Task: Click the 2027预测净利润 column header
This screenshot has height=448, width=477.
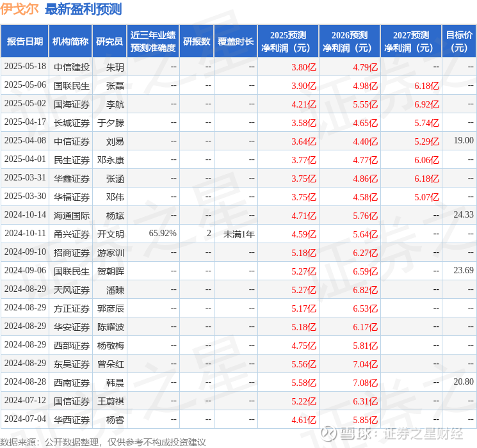Action: pos(411,42)
